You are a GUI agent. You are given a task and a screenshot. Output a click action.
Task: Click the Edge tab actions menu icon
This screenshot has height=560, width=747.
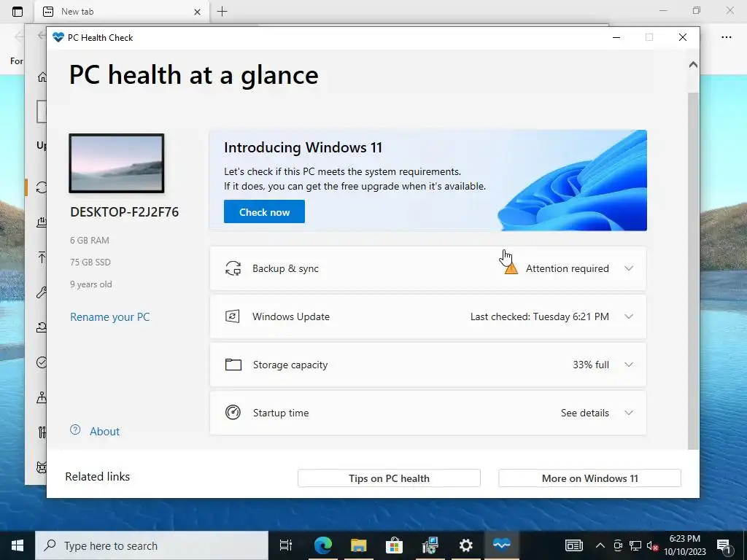pyautogui.click(x=18, y=12)
